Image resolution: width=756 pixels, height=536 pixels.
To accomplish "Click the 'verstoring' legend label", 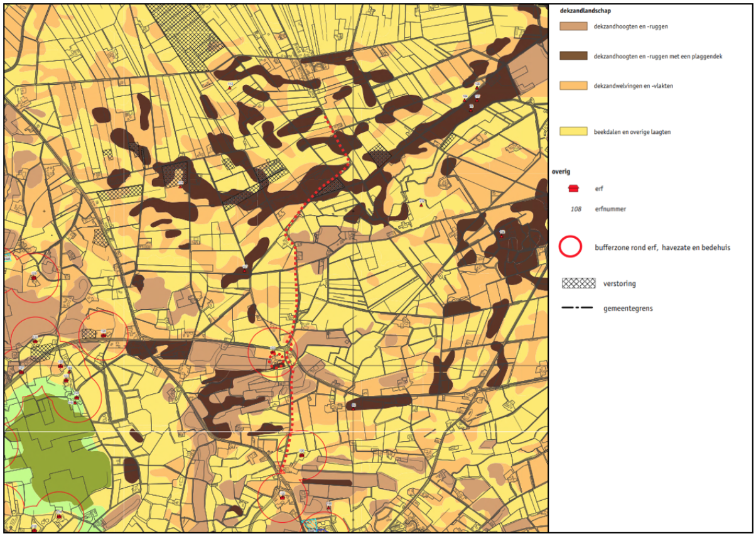I will tap(619, 283).
